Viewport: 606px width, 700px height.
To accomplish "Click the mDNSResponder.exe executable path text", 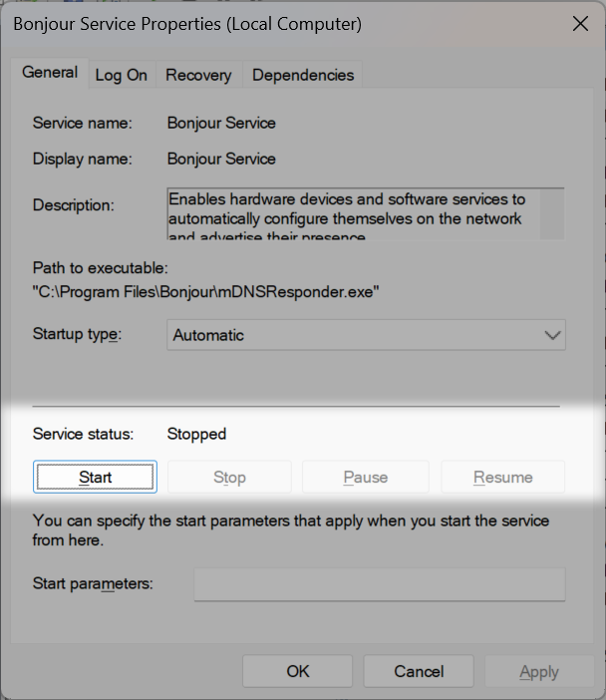I will point(206,292).
